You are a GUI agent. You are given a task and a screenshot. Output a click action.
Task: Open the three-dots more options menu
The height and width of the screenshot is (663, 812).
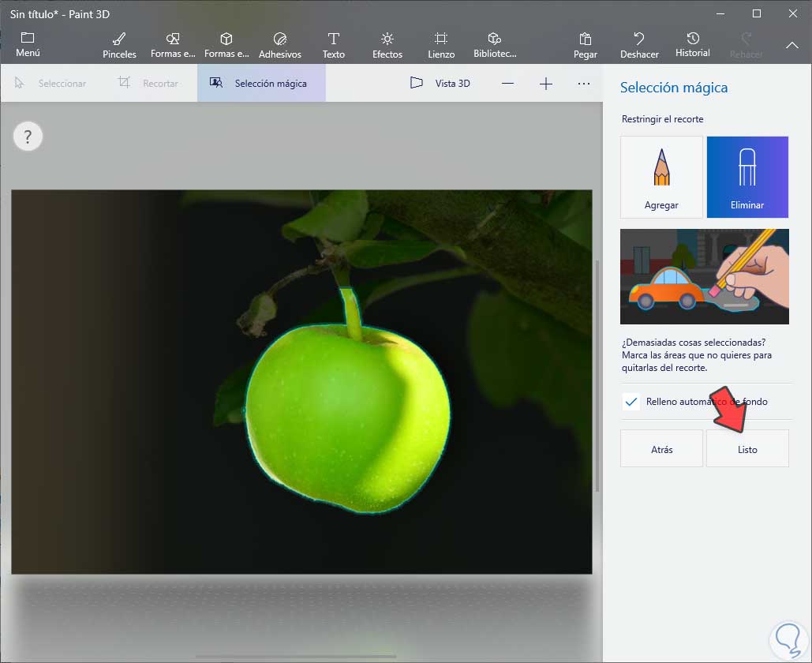click(x=584, y=84)
